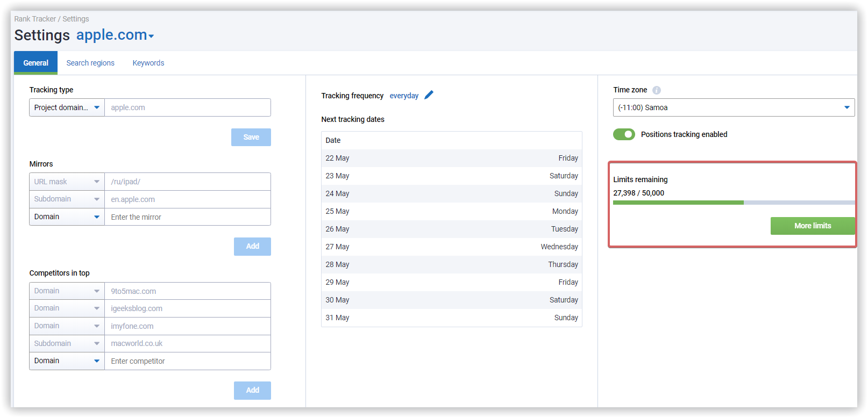
Task: Click the Settings breadcrumb text
Action: [x=76, y=19]
